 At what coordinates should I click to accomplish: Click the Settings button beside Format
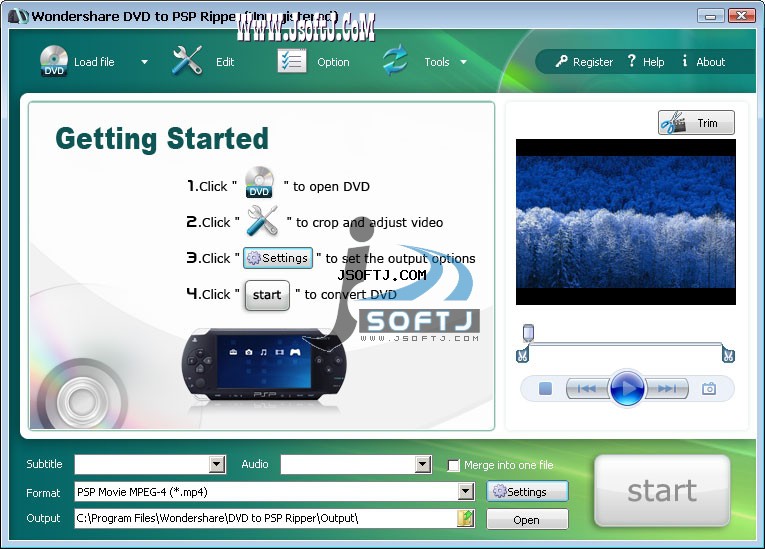click(527, 491)
